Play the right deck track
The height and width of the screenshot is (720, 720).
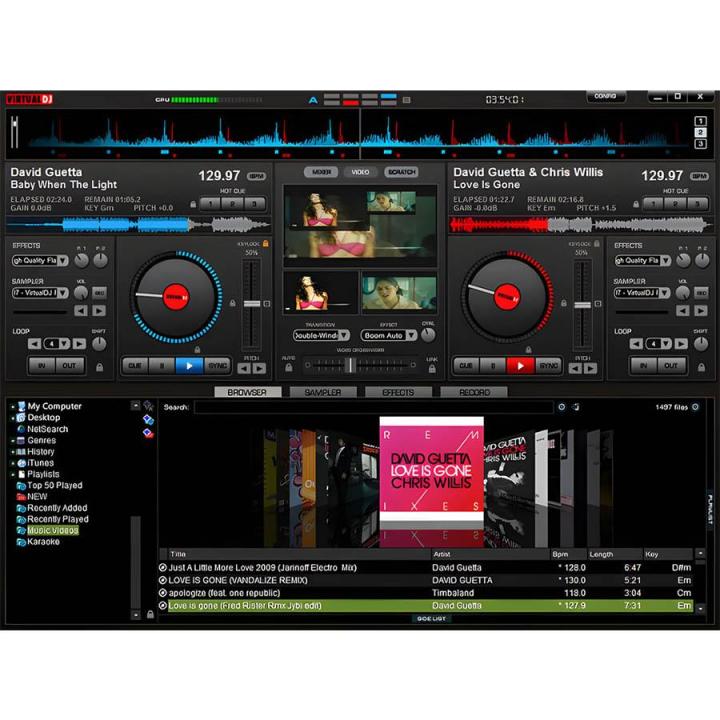click(x=520, y=366)
